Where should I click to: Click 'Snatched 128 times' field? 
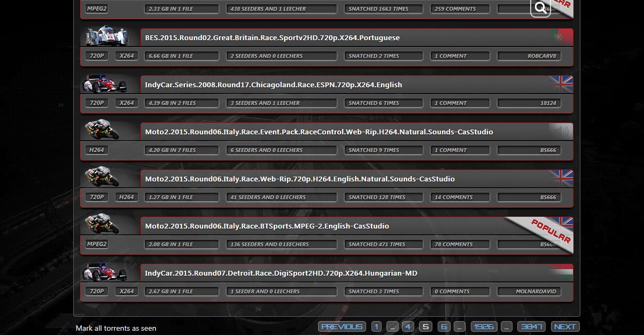(384, 197)
